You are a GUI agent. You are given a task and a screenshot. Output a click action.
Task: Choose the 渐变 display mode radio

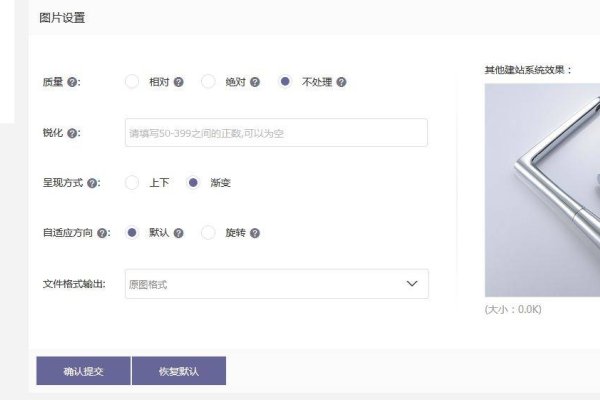click(193, 183)
